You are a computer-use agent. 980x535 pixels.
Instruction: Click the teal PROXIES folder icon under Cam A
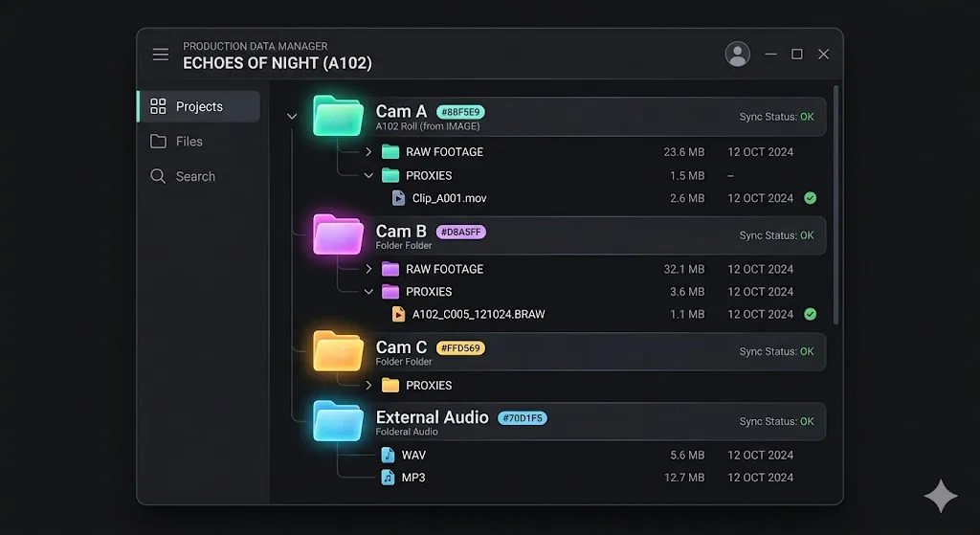point(390,176)
